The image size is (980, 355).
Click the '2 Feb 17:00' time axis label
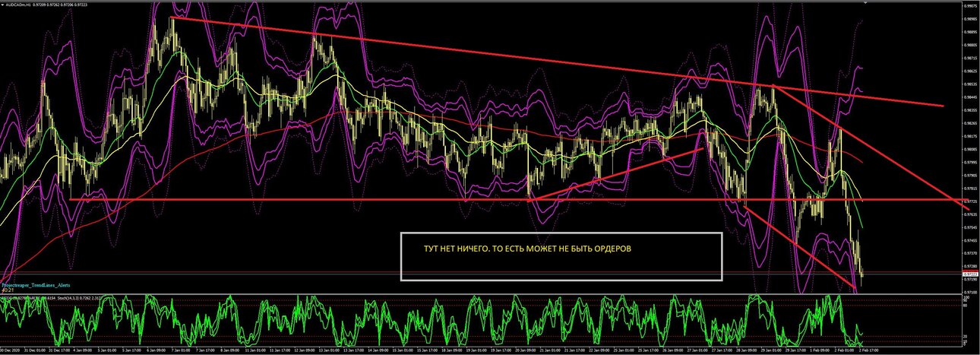tap(869, 350)
